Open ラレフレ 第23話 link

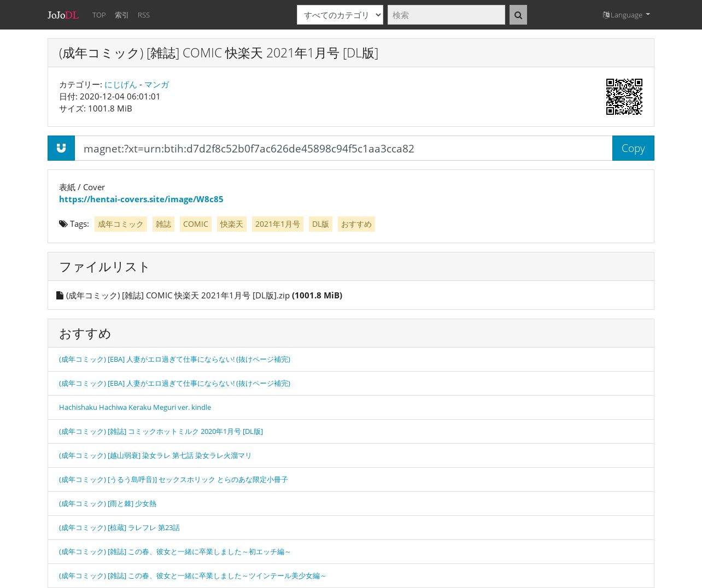point(119,527)
